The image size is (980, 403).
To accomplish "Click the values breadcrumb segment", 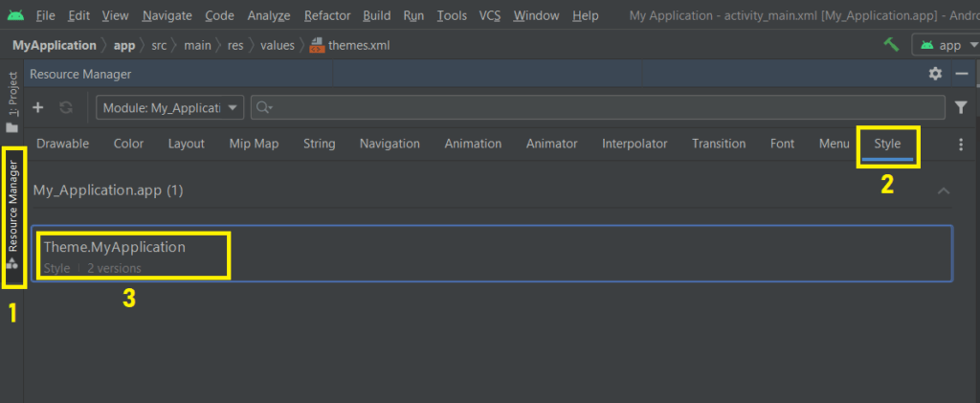I will tap(278, 45).
